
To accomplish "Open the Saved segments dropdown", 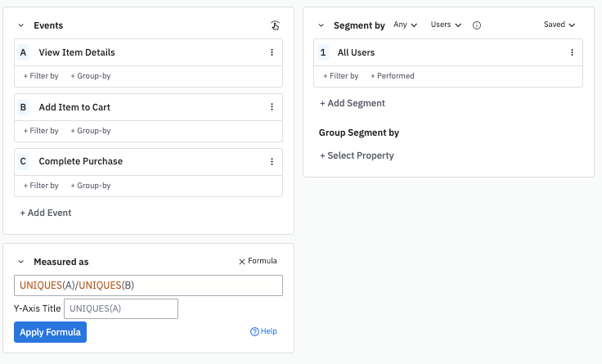I will (559, 25).
